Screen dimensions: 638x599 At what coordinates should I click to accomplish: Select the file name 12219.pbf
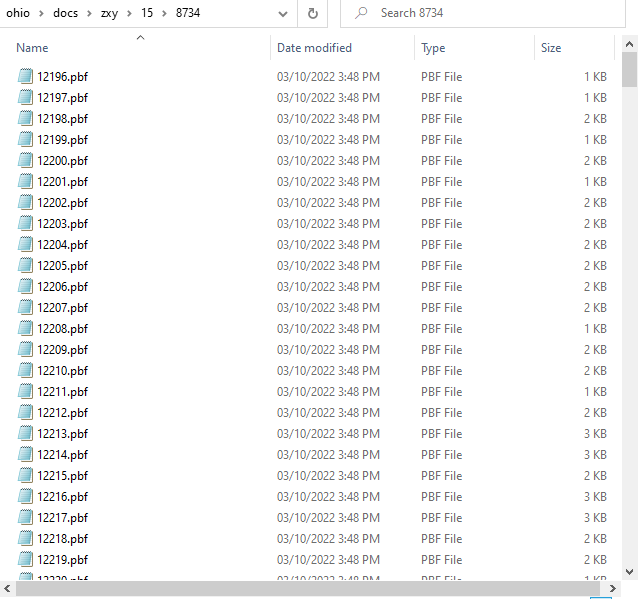(x=63, y=560)
